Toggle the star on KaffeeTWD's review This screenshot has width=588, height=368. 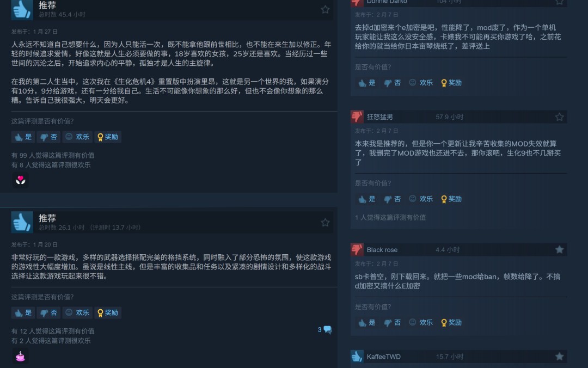click(x=560, y=357)
